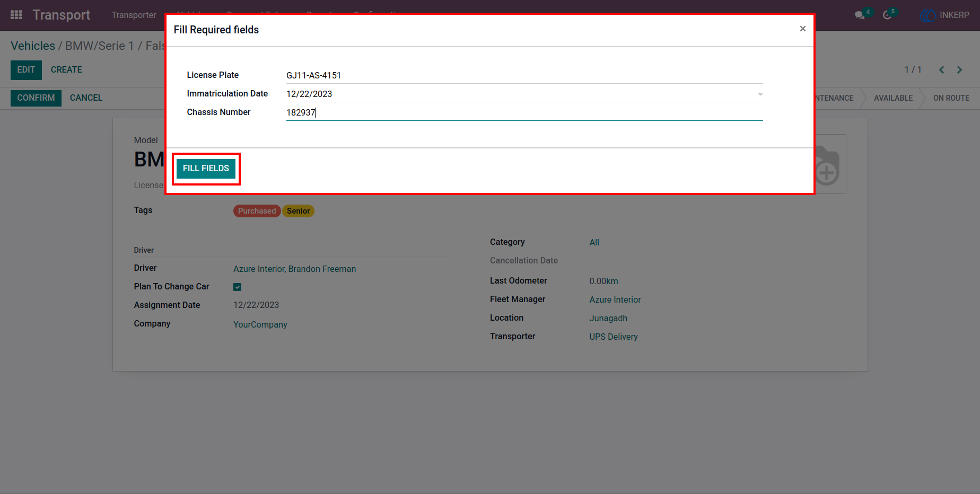Click the red Purchased tag
This screenshot has width=980, height=494.
point(257,211)
